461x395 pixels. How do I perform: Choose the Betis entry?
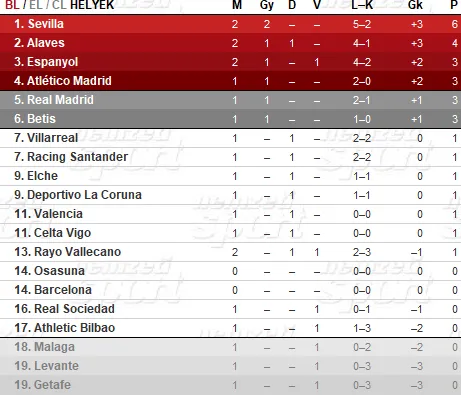tap(230, 119)
